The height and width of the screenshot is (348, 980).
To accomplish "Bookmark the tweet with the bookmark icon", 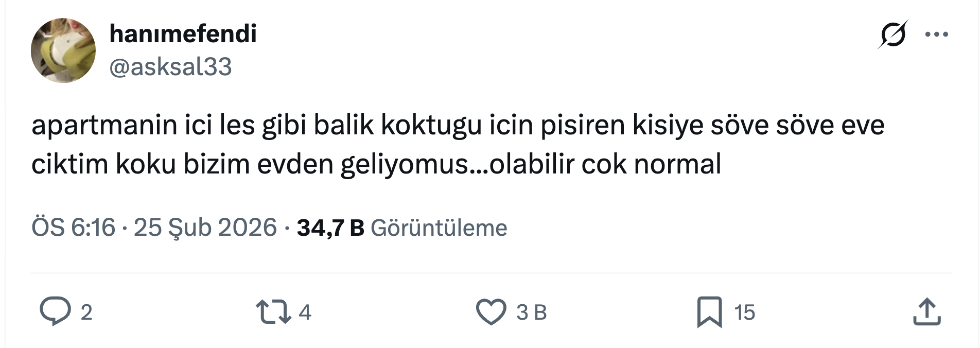I will click(709, 312).
